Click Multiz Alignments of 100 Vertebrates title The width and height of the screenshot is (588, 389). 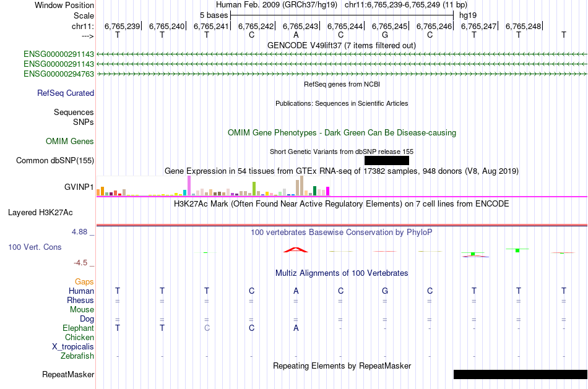(x=342, y=273)
